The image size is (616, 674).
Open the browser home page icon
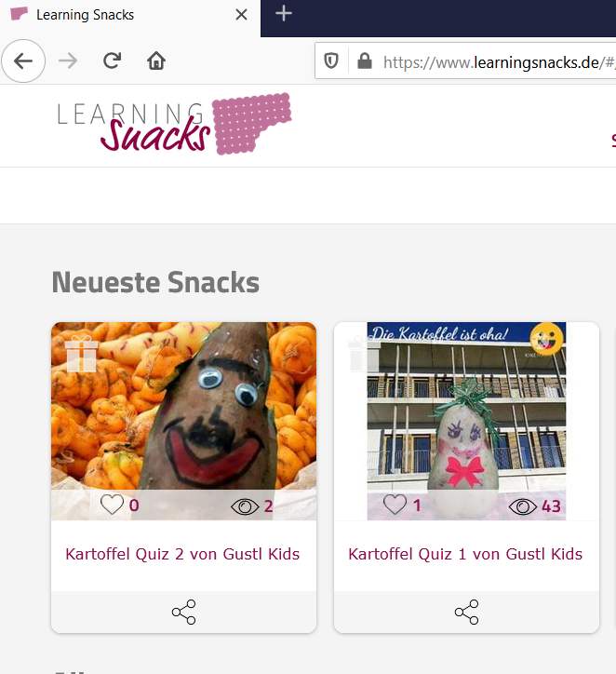(156, 61)
